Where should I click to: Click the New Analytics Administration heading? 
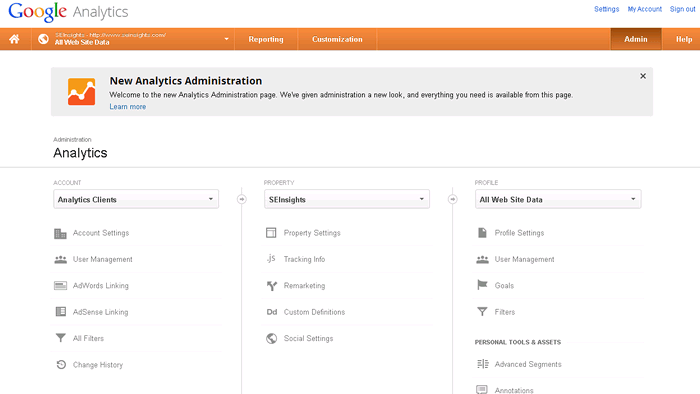point(186,81)
